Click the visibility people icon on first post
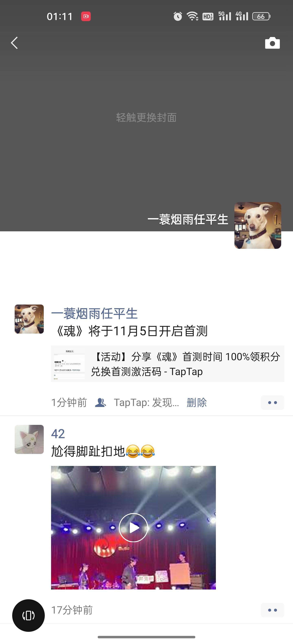Image resolution: width=293 pixels, height=644 pixels. [100, 403]
